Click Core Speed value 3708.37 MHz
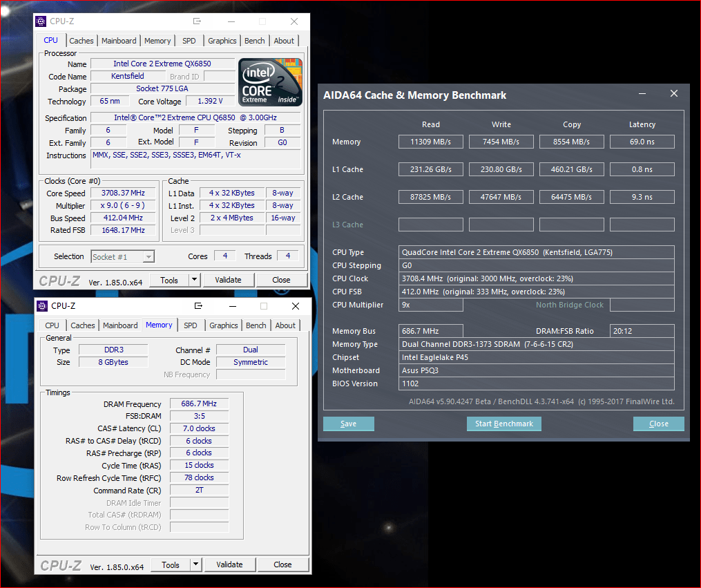Image resolution: width=701 pixels, height=588 pixels. tap(123, 193)
